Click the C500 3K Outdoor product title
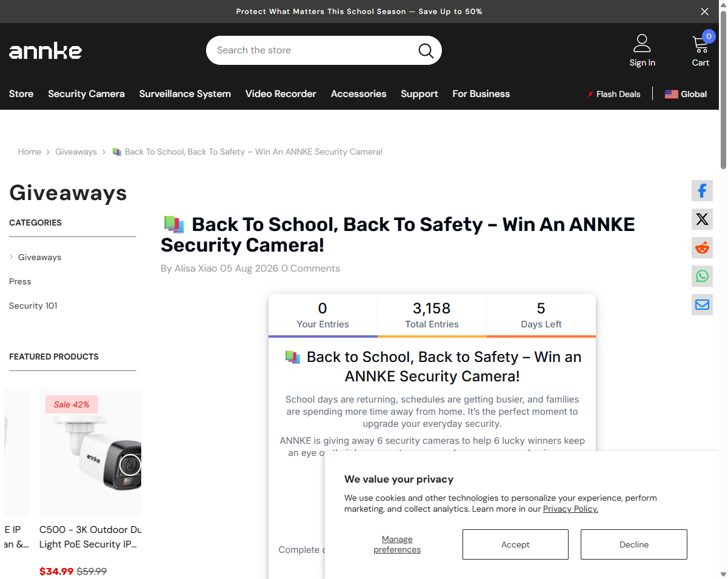This screenshot has width=728, height=579. tap(90, 537)
